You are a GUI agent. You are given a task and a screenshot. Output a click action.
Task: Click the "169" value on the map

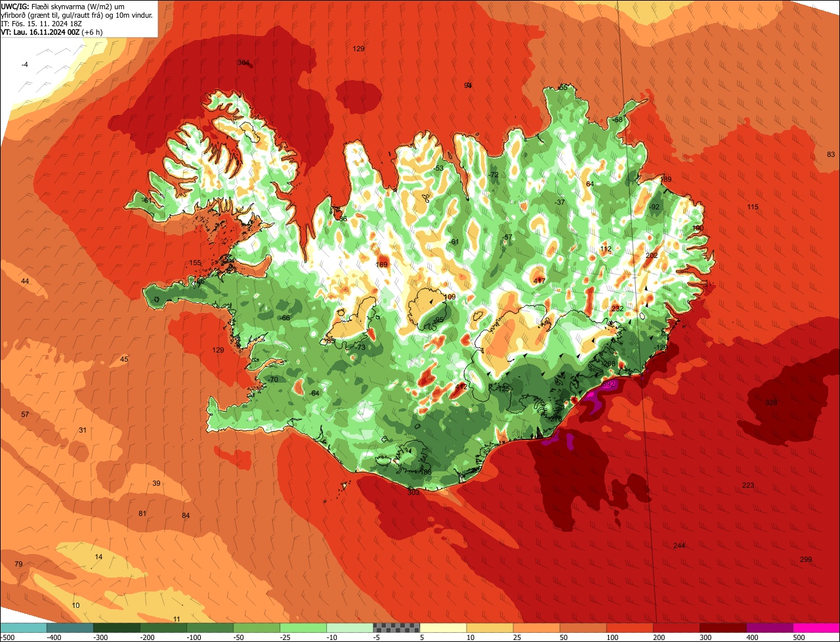click(382, 265)
